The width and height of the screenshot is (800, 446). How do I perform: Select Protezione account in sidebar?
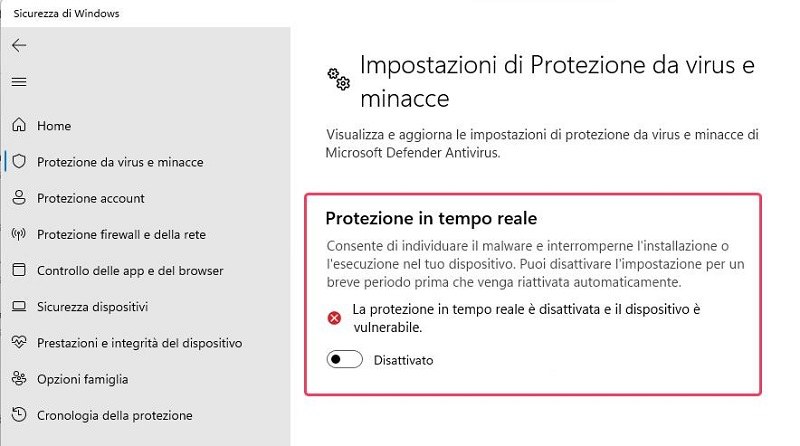tap(91, 198)
